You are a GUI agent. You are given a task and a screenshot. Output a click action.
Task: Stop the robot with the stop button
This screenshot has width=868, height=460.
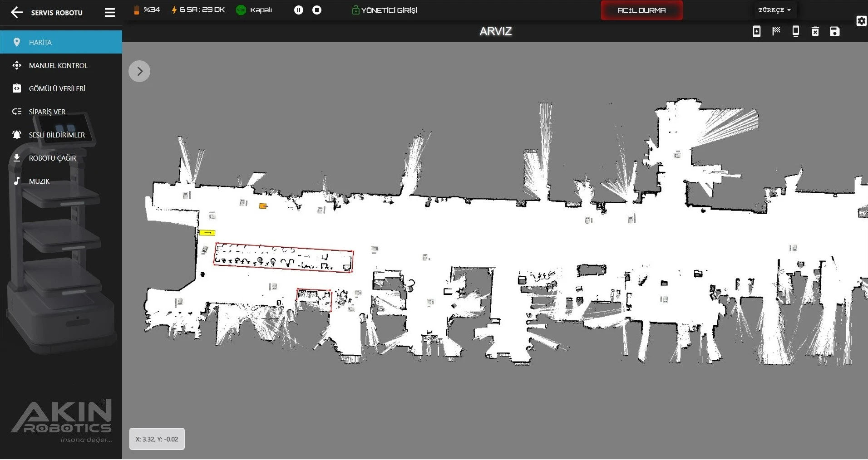(x=317, y=10)
